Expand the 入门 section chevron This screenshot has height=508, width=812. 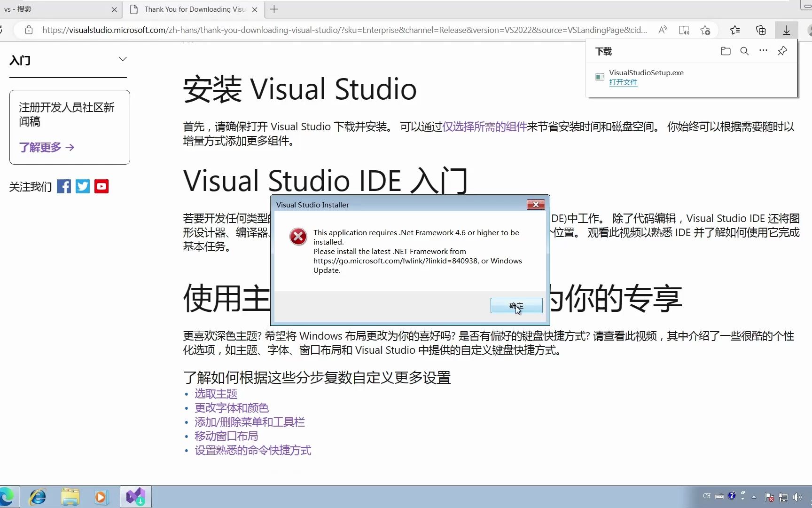(123, 59)
